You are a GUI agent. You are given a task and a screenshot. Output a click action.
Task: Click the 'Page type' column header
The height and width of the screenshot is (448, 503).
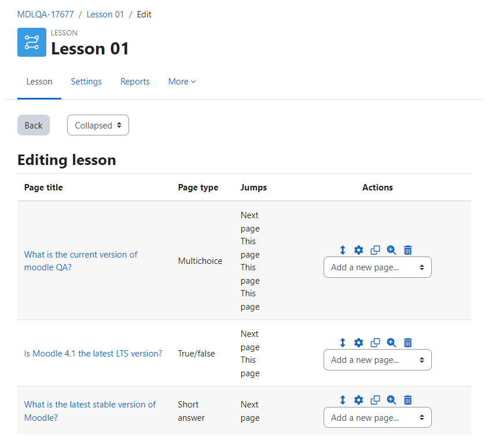198,188
